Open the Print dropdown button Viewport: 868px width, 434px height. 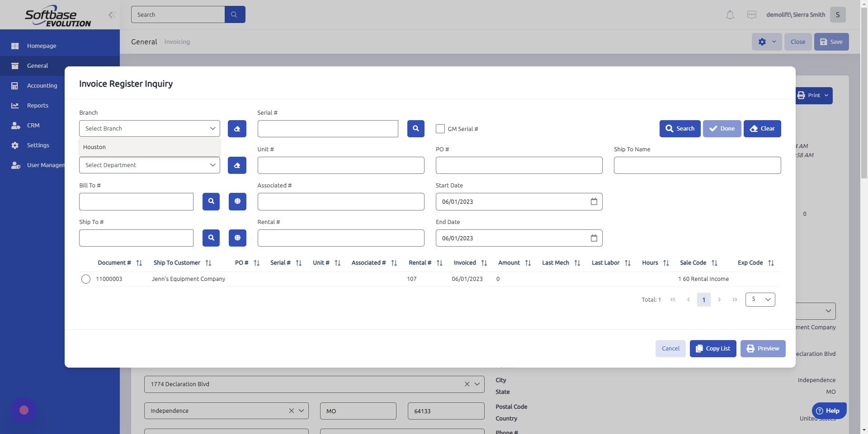pos(814,95)
